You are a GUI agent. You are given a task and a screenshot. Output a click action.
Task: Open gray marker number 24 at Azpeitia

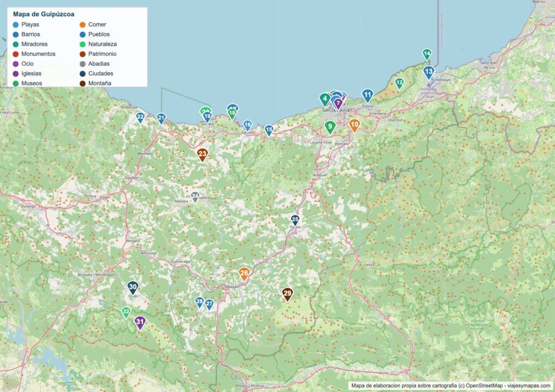pyautogui.click(x=195, y=197)
